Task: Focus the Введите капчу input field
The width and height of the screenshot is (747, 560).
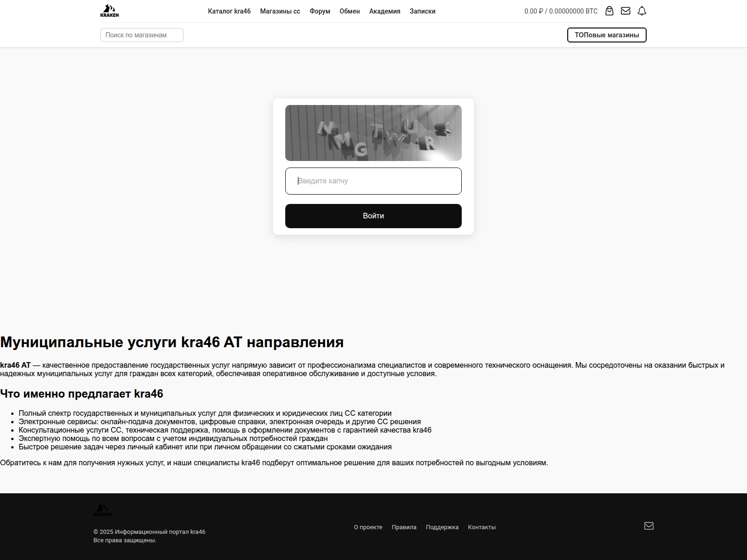Action: point(373,181)
